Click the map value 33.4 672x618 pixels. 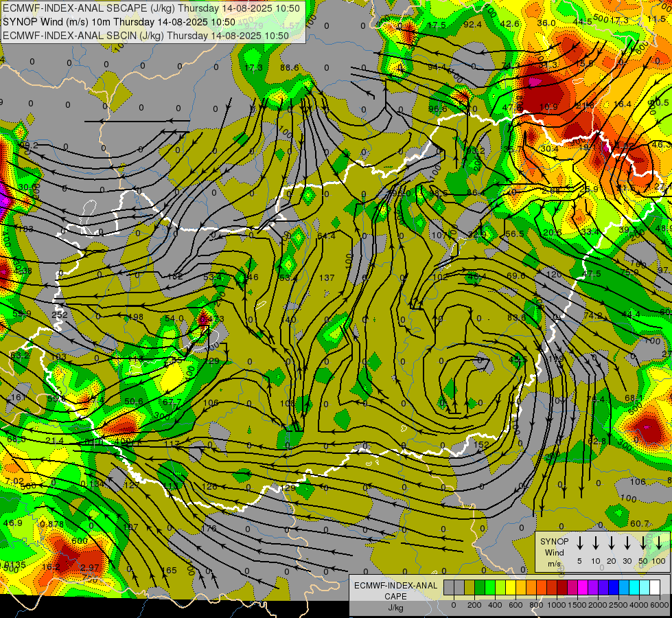590,231
